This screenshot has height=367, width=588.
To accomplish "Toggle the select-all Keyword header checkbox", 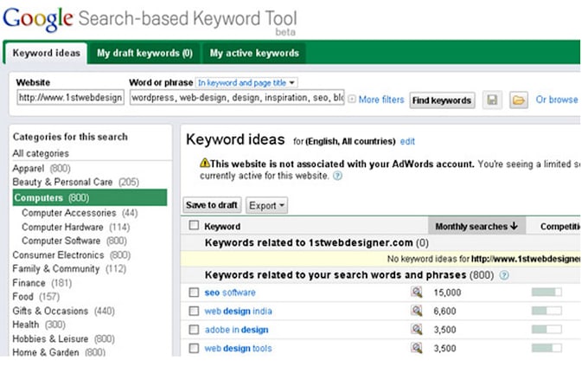I will (x=194, y=226).
